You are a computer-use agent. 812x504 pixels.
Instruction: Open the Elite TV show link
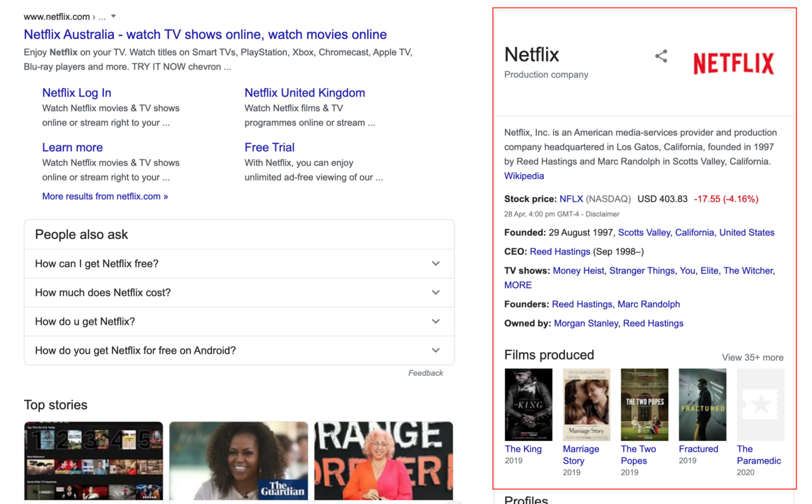click(x=709, y=271)
